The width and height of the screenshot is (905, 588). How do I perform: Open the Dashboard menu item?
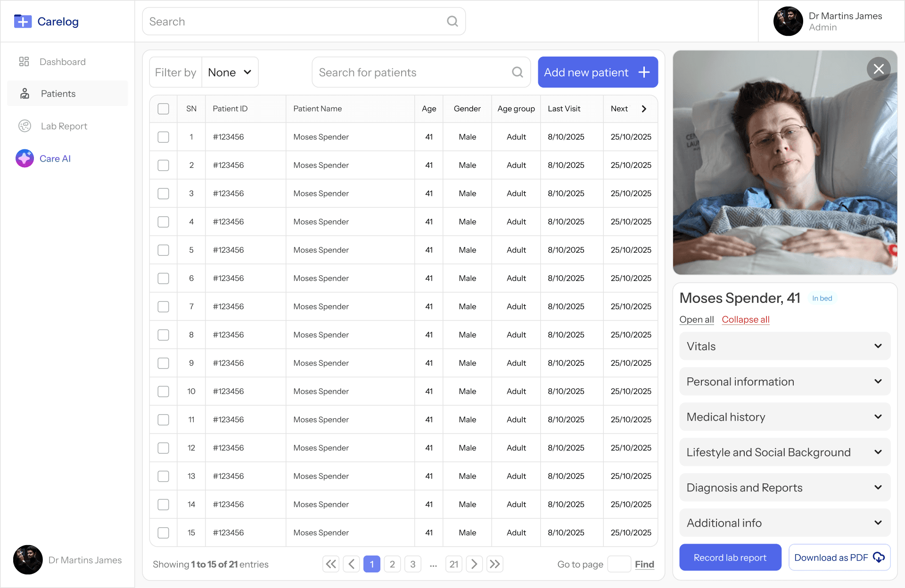pyautogui.click(x=62, y=62)
